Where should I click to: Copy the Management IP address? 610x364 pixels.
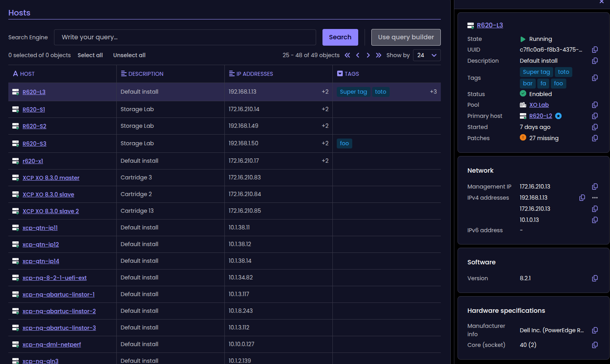coord(595,187)
